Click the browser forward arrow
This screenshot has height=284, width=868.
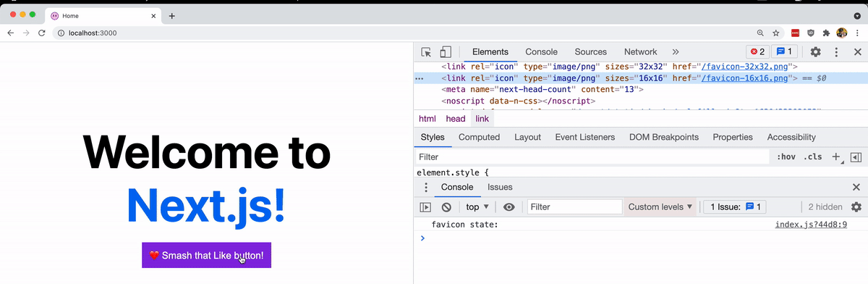27,33
